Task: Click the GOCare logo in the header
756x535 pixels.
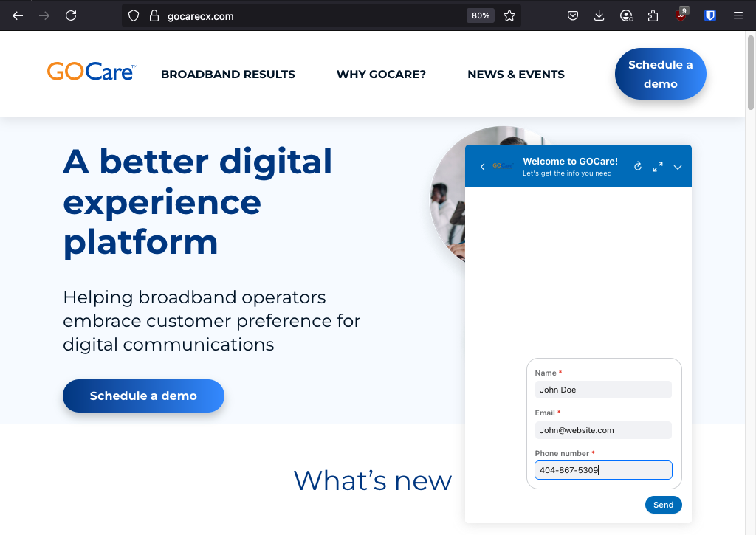Action: coord(92,72)
